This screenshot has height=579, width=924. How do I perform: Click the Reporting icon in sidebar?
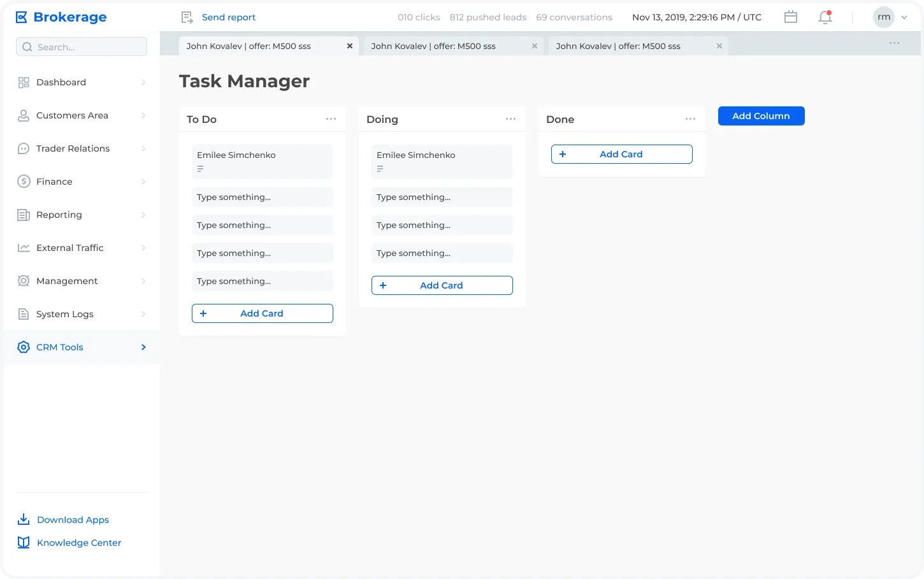click(x=24, y=215)
